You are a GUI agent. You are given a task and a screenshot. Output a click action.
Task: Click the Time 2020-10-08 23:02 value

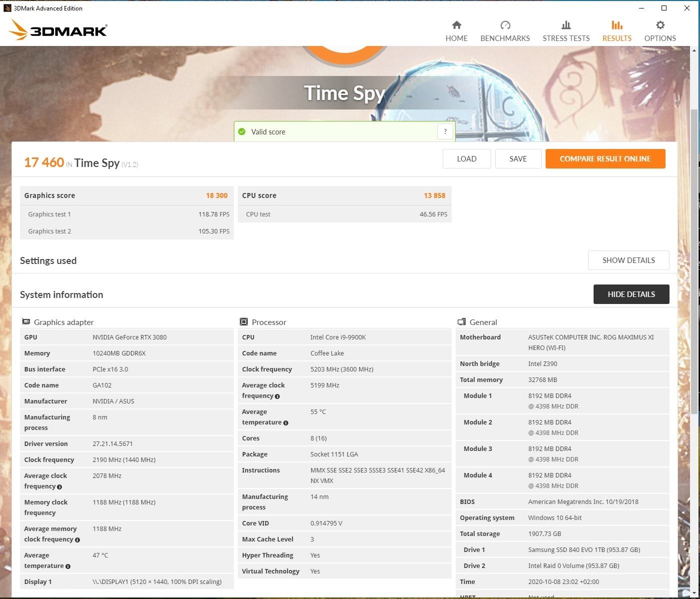coord(564,581)
